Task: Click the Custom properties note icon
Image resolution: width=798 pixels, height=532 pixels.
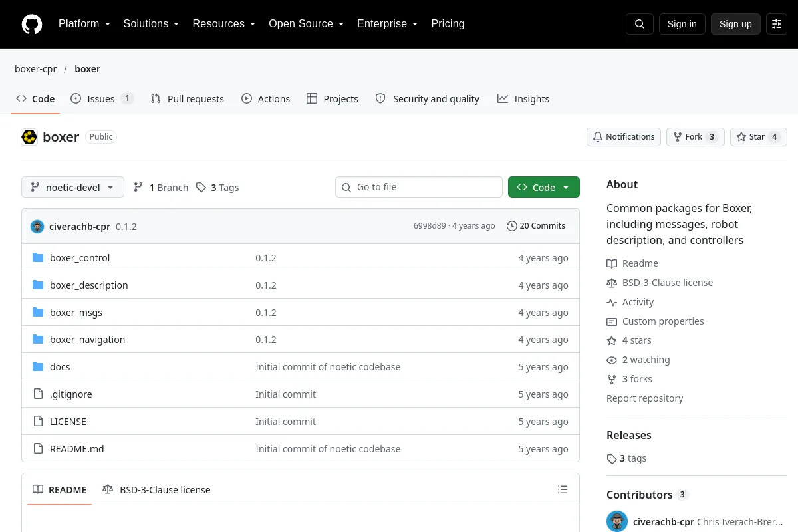Action: (612, 321)
